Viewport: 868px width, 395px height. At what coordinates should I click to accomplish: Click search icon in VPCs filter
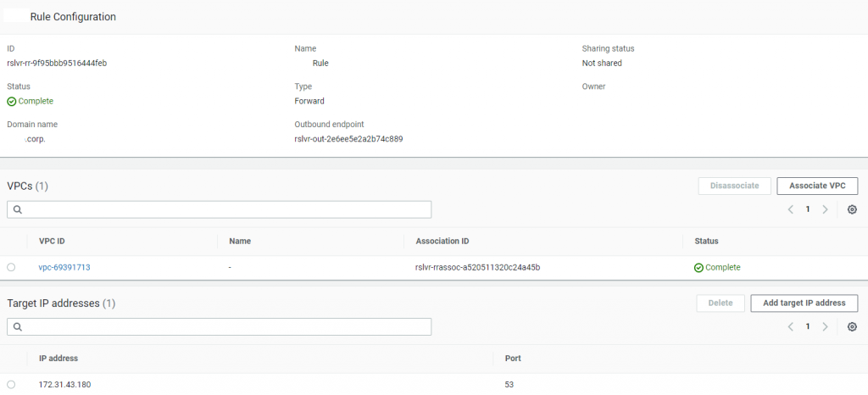pyautogui.click(x=17, y=209)
